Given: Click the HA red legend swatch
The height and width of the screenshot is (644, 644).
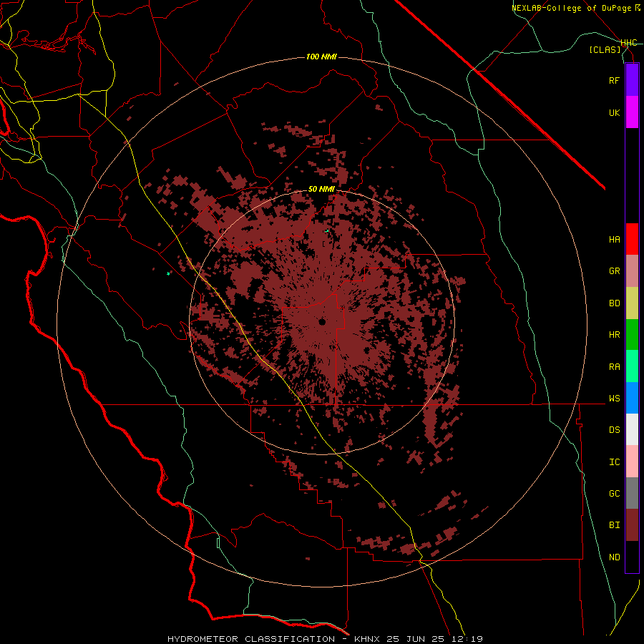Looking at the screenshot, I should point(632,239).
